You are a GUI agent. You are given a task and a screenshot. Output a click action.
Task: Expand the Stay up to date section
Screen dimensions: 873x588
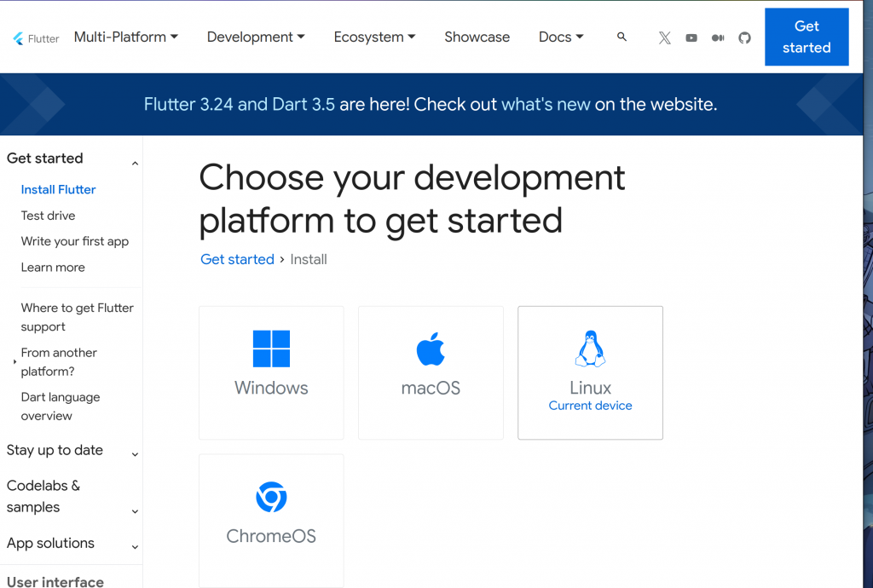click(72, 450)
